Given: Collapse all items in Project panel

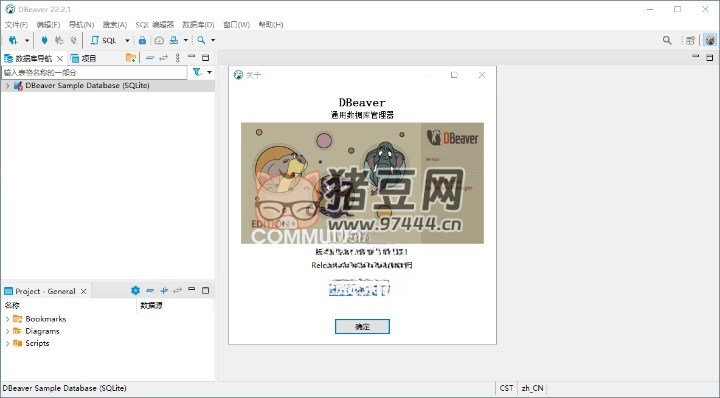Looking at the screenshot, I should point(150,291).
